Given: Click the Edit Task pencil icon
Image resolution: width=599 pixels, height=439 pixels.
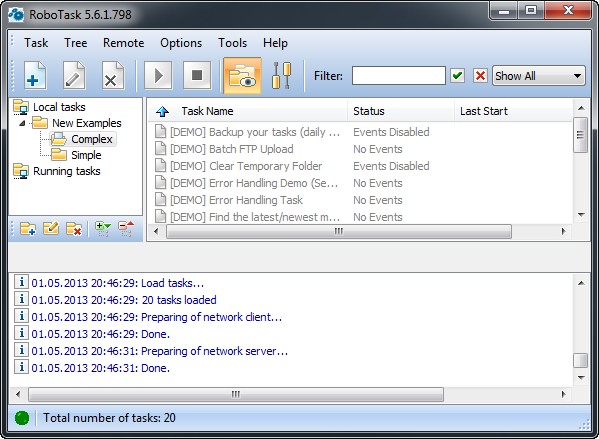Looking at the screenshot, I should click(x=74, y=76).
